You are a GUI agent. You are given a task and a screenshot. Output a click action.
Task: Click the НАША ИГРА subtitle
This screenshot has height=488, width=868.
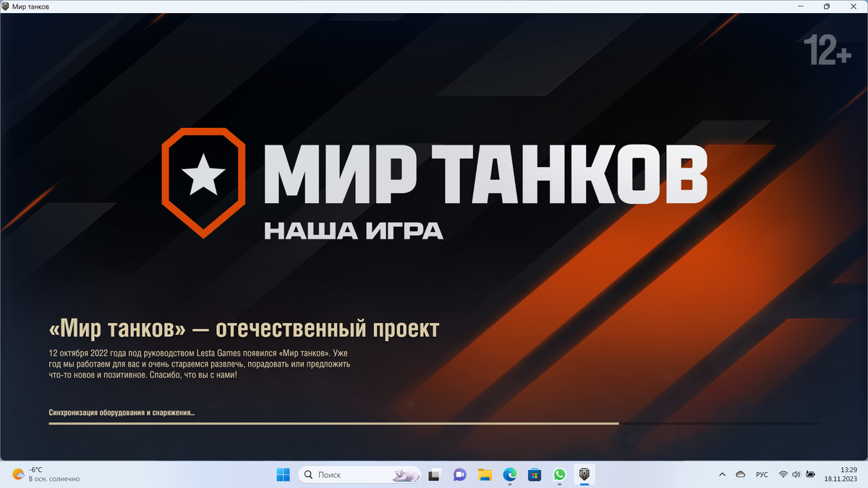click(x=354, y=231)
